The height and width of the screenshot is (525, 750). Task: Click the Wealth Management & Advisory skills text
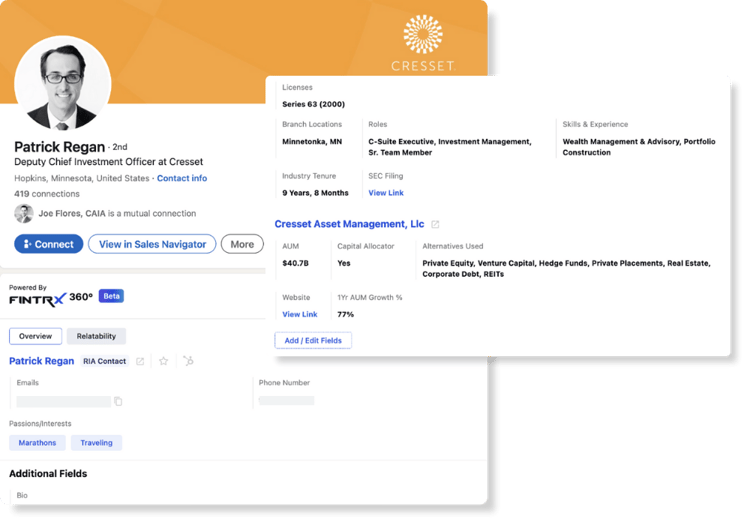639,147
